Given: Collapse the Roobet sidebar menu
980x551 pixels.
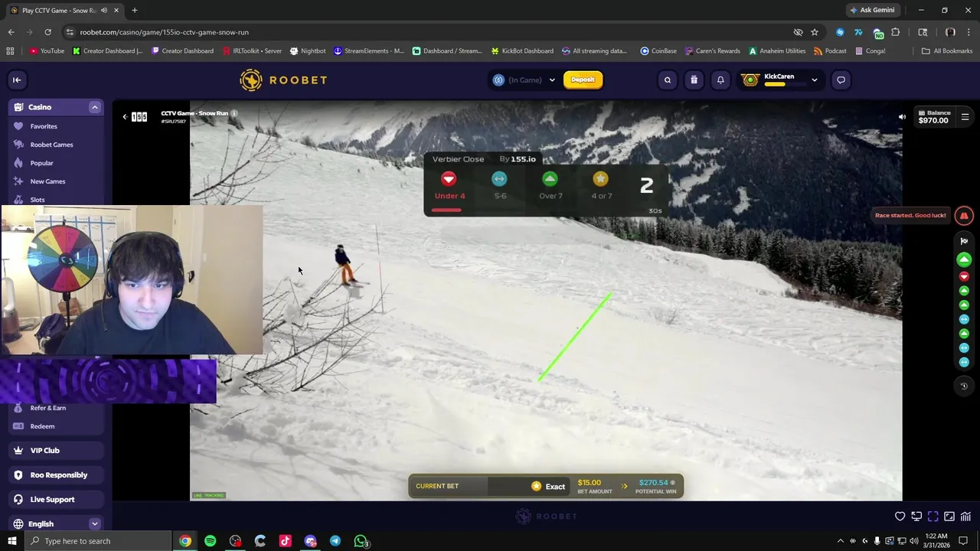Looking at the screenshot, I should tap(17, 80).
